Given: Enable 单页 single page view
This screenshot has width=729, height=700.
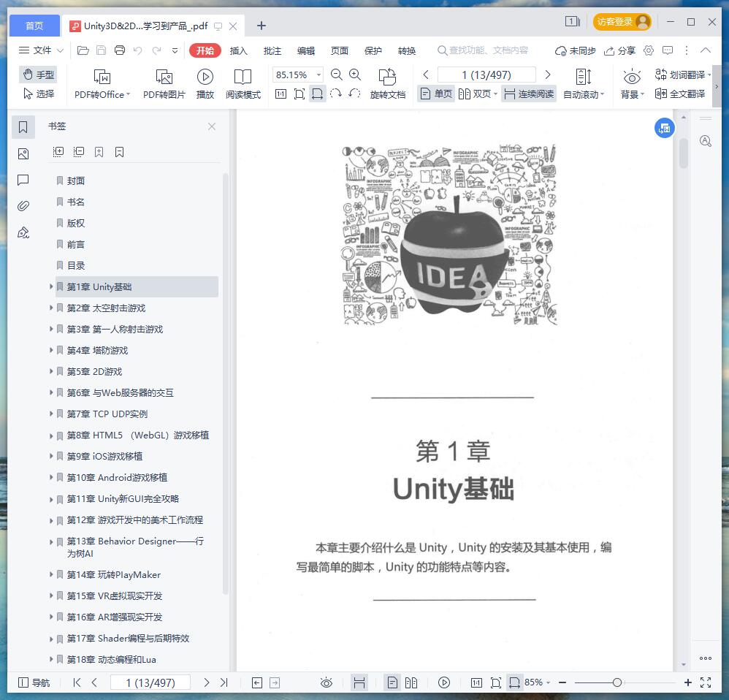Looking at the screenshot, I should coord(436,94).
